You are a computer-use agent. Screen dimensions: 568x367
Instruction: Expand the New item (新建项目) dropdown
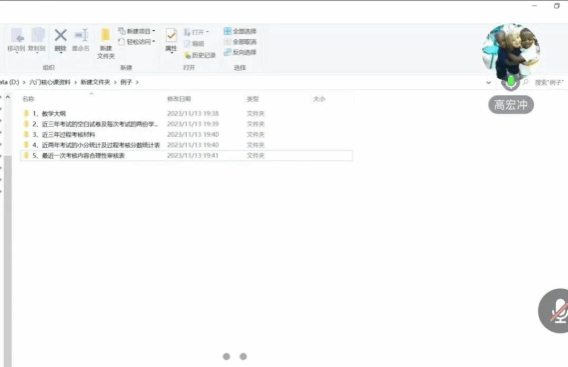pyautogui.click(x=154, y=31)
